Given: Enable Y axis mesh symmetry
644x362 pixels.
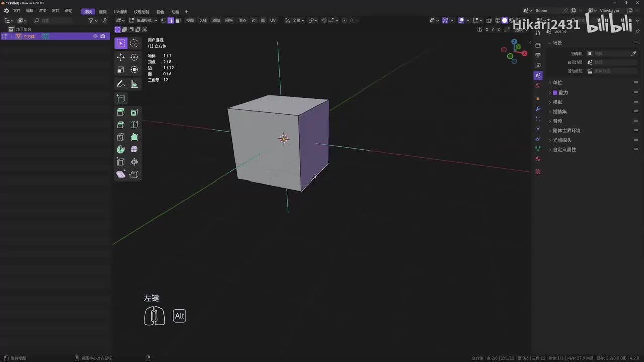Looking at the screenshot, I should [492, 30].
